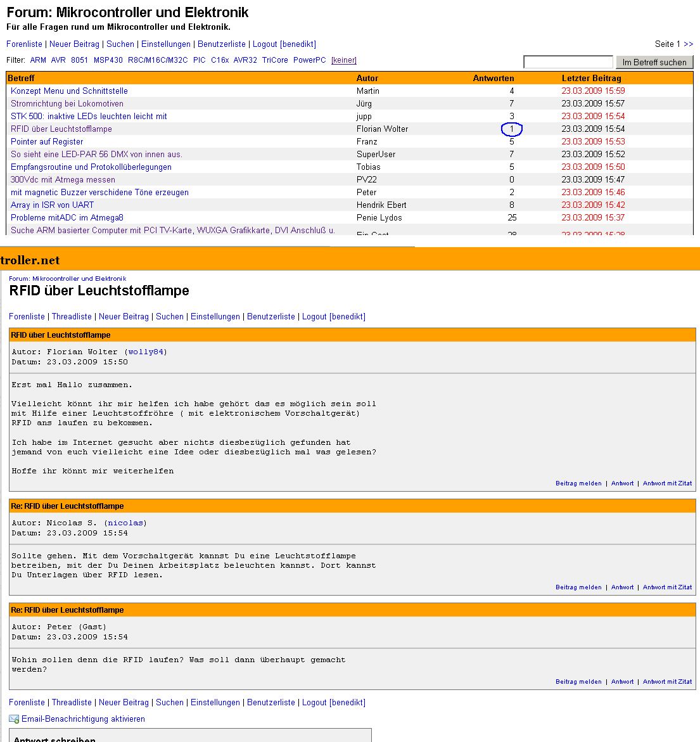Click Neuer Beitrag in upper thread navigation
Image resolution: width=700 pixels, height=742 pixels.
pyautogui.click(x=124, y=317)
